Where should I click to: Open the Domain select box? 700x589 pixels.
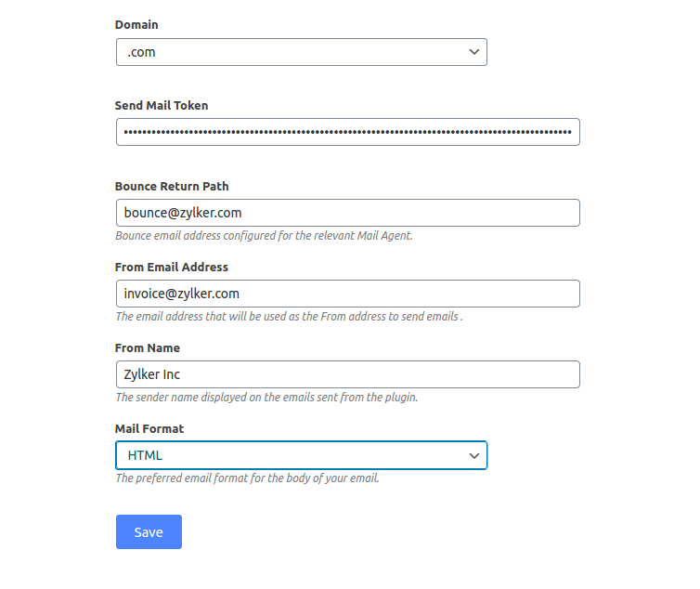[x=301, y=52]
